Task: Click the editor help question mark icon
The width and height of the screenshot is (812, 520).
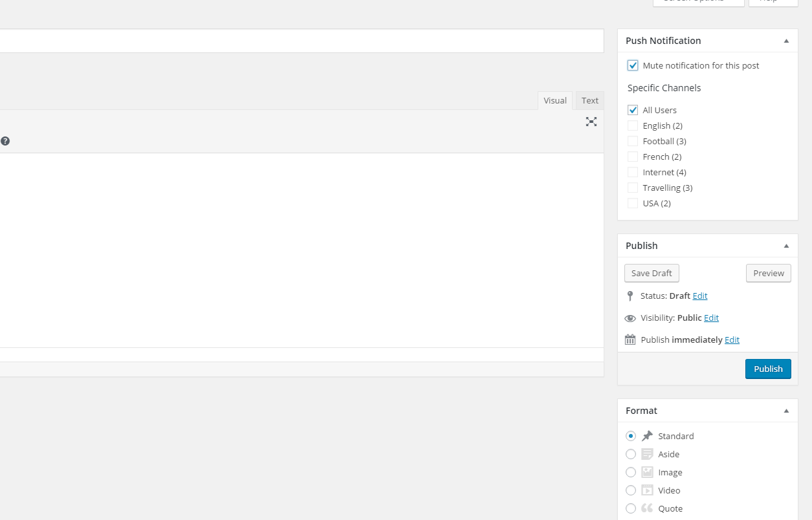Action: pos(5,141)
